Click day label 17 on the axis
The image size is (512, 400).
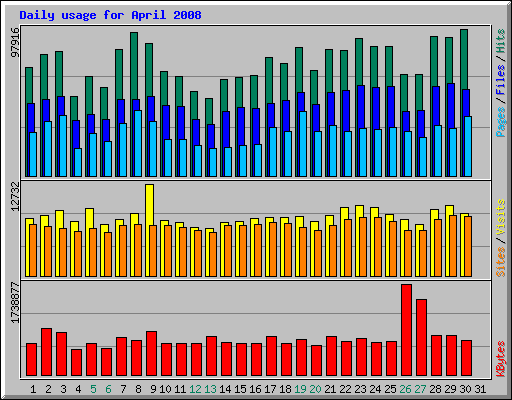270,389
